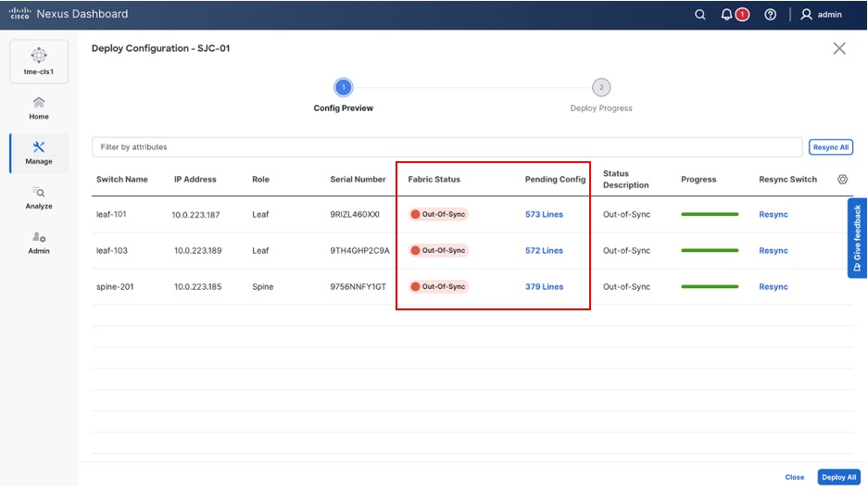The image size is (868, 490).
Task: Click Resync Switch column header
Action: coord(787,180)
